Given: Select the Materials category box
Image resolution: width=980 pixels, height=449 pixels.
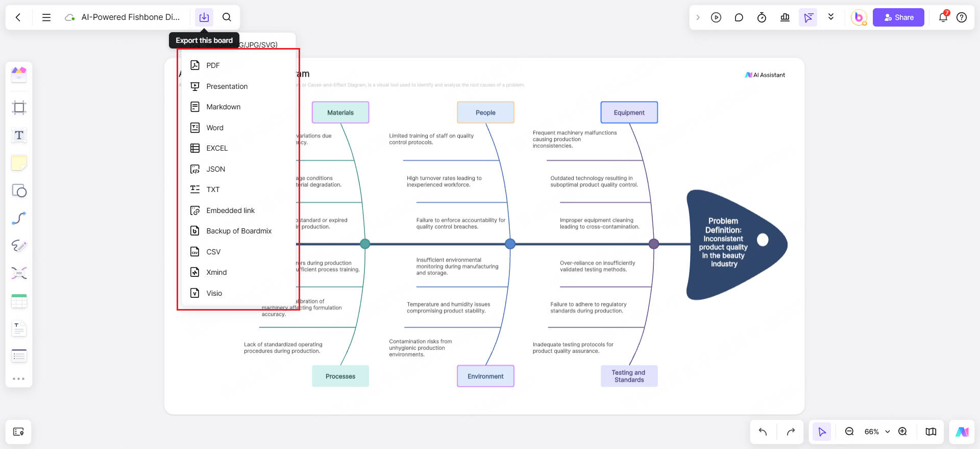Looking at the screenshot, I should [x=340, y=112].
